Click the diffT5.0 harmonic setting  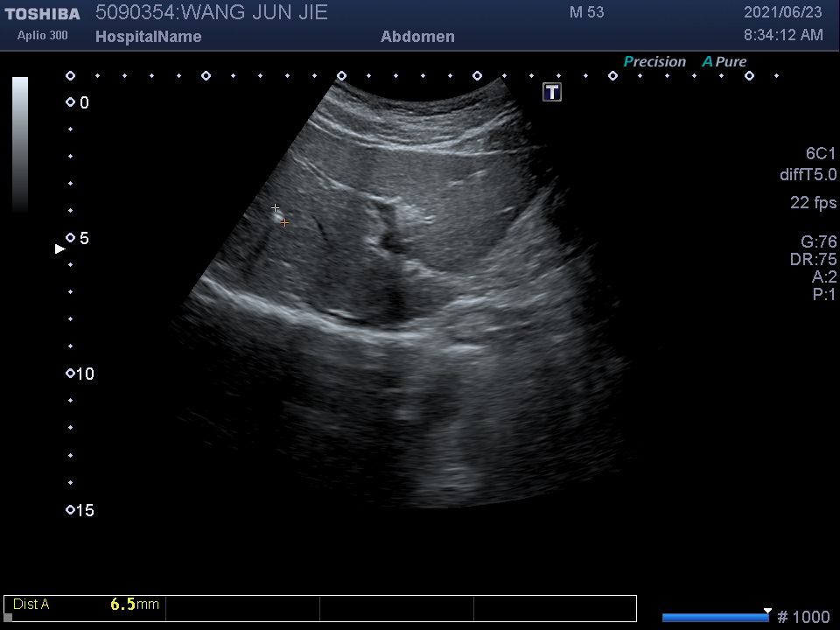click(808, 175)
